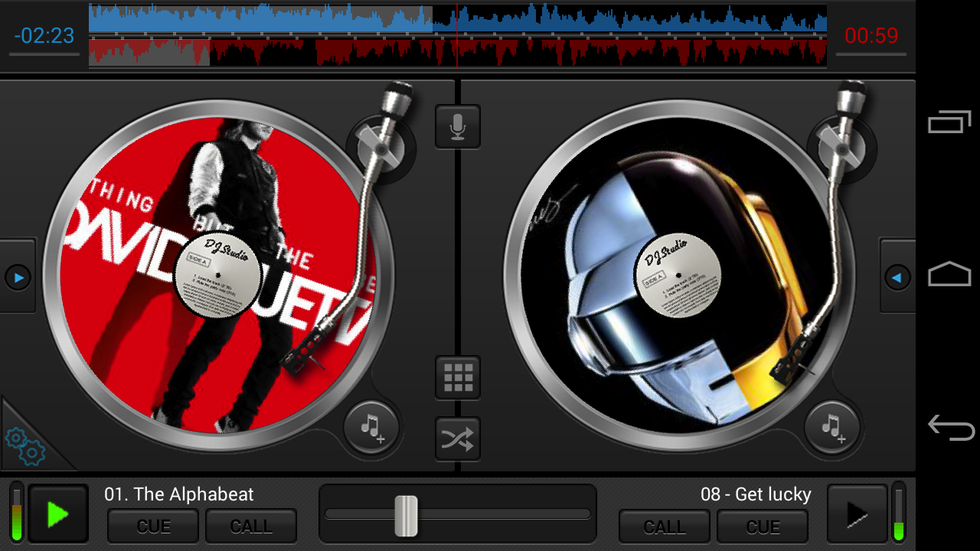Screen dimensions: 980x551
Task: Click the David Guetta vinyl record
Action: pos(219,275)
